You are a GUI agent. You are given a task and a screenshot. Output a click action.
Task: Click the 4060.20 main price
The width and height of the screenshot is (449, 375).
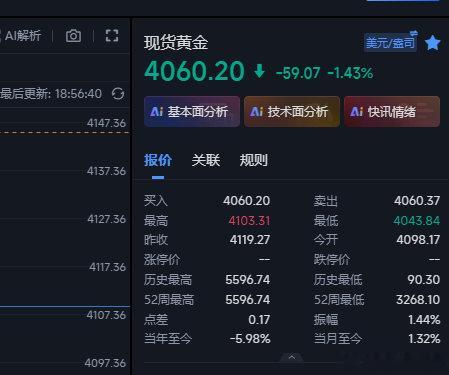coord(195,71)
